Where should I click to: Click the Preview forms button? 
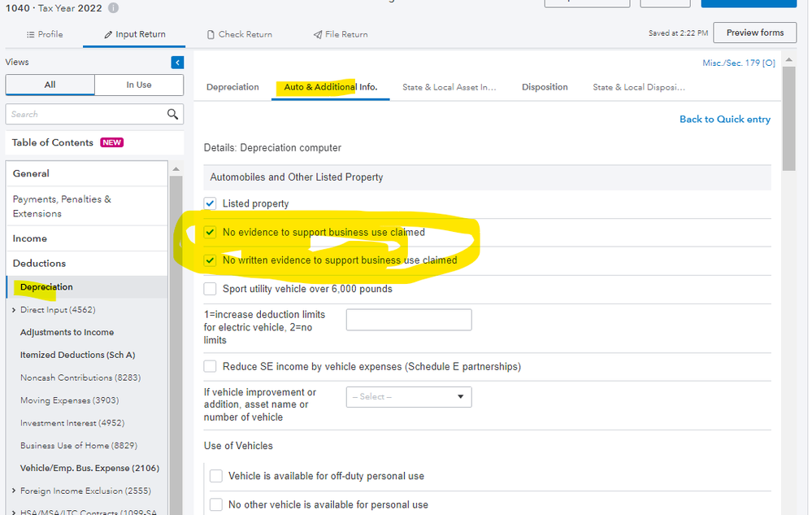coord(754,33)
